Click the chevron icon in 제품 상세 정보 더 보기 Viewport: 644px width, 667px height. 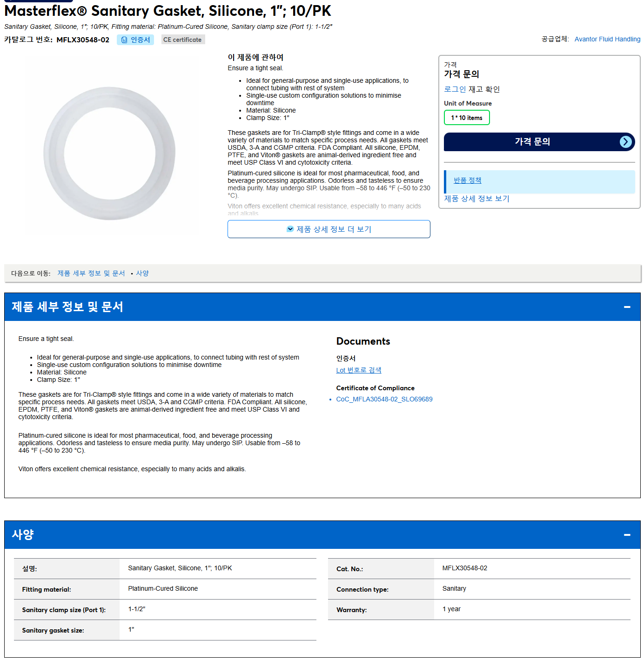[290, 229]
